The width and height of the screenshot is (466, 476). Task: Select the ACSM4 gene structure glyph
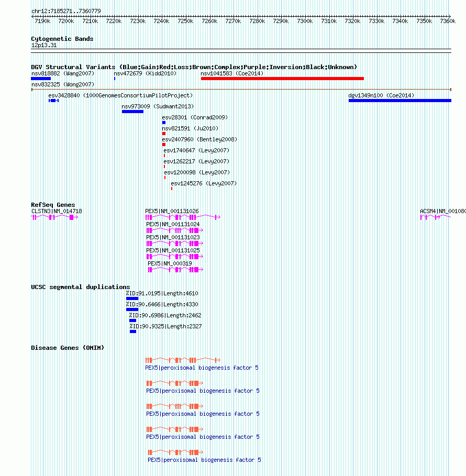tap(435, 217)
